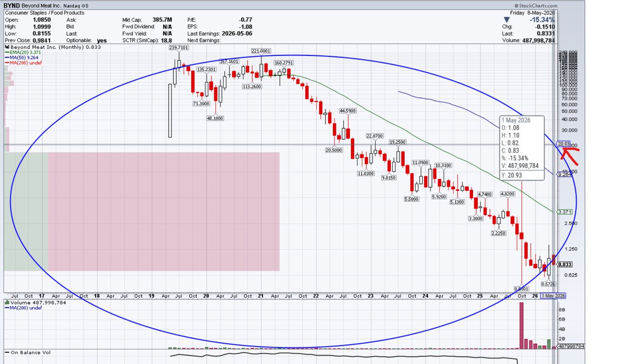621x364 pixels.
Task: Click the EMA(20) 3.371 legend entry
Action: coord(22,52)
